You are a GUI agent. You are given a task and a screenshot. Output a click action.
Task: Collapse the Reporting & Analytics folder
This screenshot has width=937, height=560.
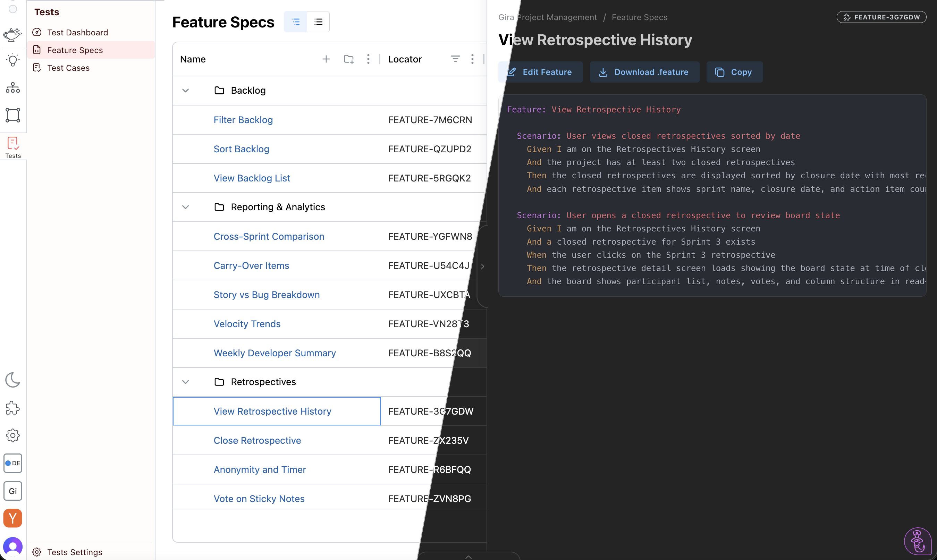pos(185,207)
